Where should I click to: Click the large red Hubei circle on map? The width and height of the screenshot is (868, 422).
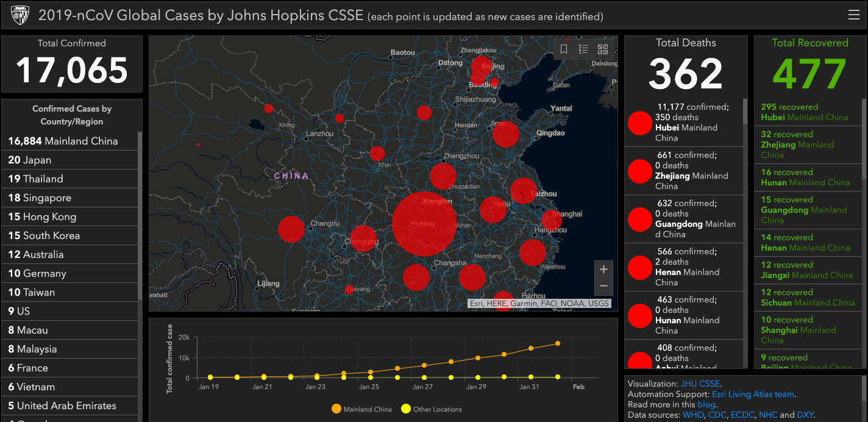point(424,223)
